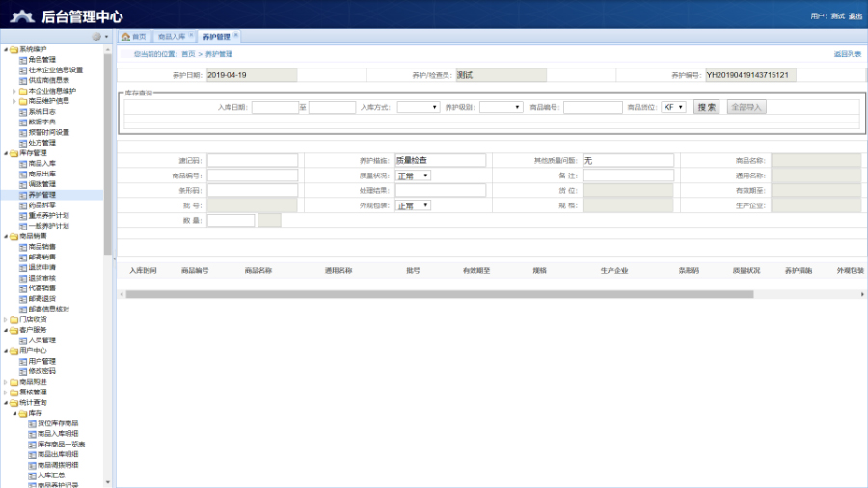Expand the 商品购进 tree node
The width and height of the screenshot is (868, 488).
coord(6,382)
